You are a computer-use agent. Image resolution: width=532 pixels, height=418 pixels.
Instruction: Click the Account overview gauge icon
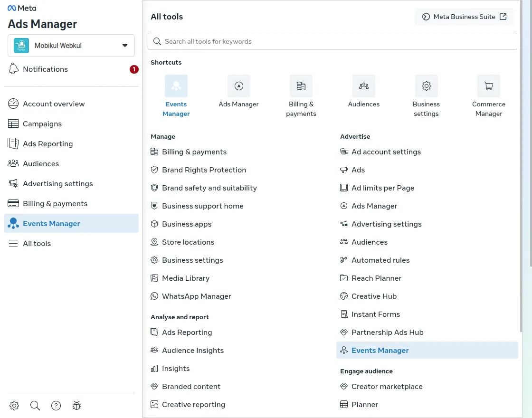click(x=13, y=104)
